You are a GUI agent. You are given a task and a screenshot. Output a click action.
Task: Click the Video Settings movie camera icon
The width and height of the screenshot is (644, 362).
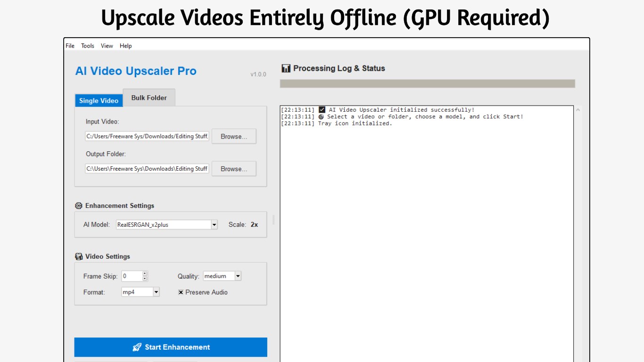tap(79, 256)
